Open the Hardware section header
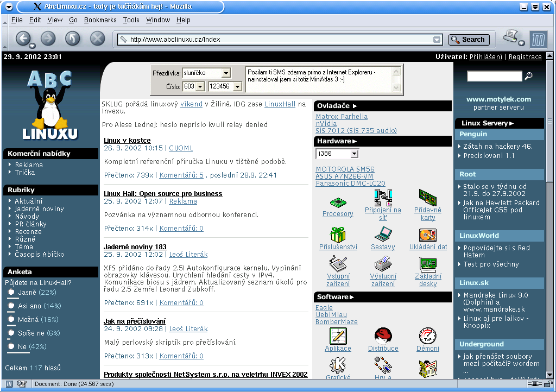The height and width of the screenshot is (392, 556). [383, 141]
